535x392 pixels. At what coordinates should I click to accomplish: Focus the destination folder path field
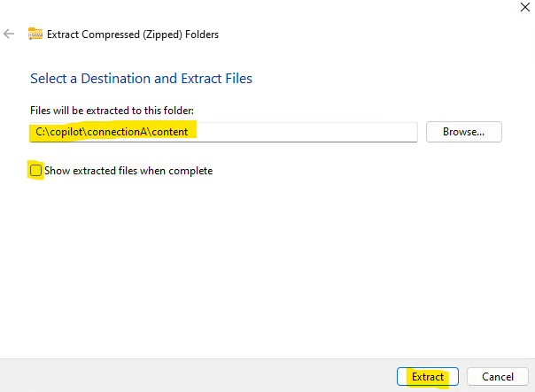tap(223, 132)
